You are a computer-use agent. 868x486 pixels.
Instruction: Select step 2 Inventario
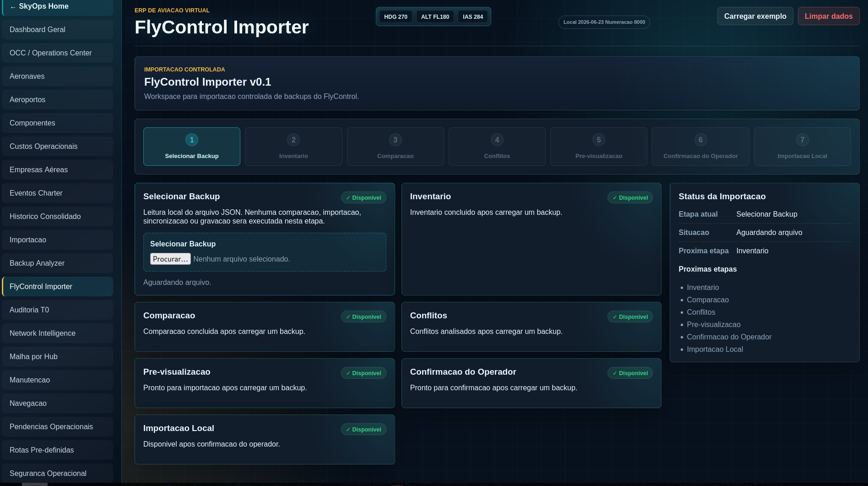293,147
